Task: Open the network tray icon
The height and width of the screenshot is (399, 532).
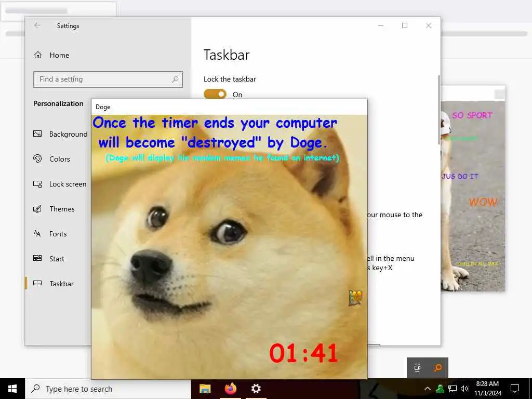Action: click(x=453, y=389)
